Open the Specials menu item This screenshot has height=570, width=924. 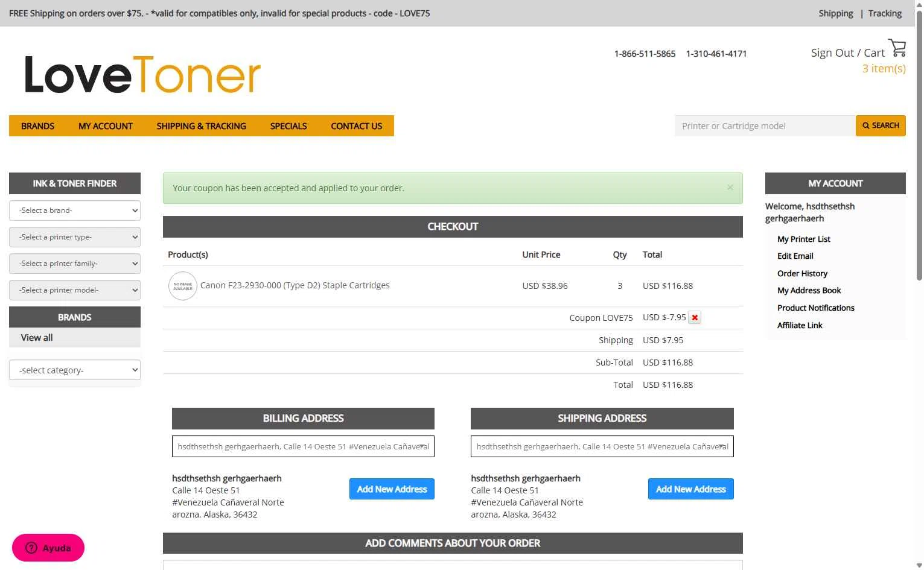(x=288, y=126)
